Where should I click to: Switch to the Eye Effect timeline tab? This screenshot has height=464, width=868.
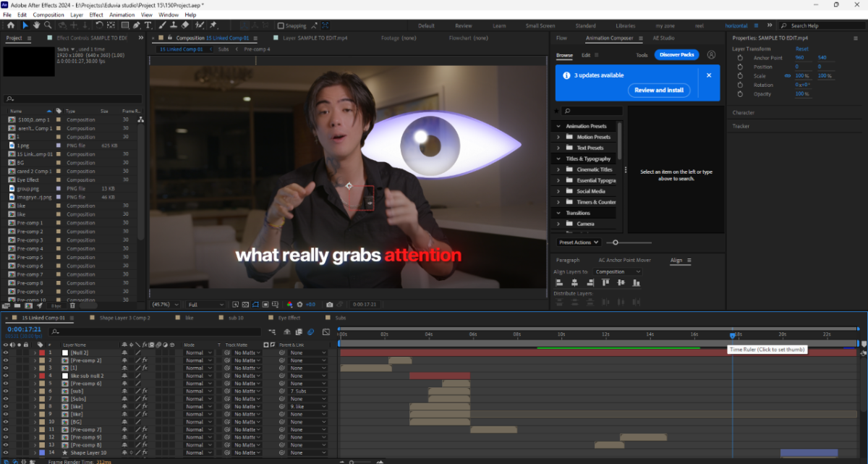coord(289,318)
